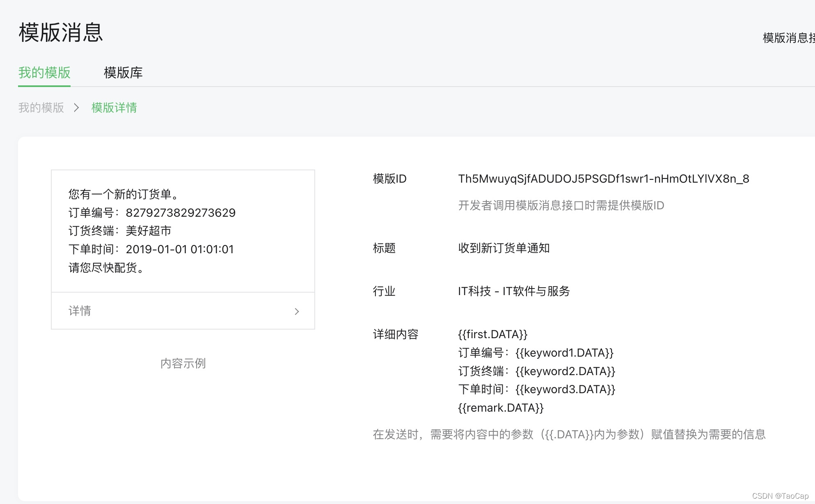
Task: Click the 收到新订货单通知 title value
Action: pos(504,248)
